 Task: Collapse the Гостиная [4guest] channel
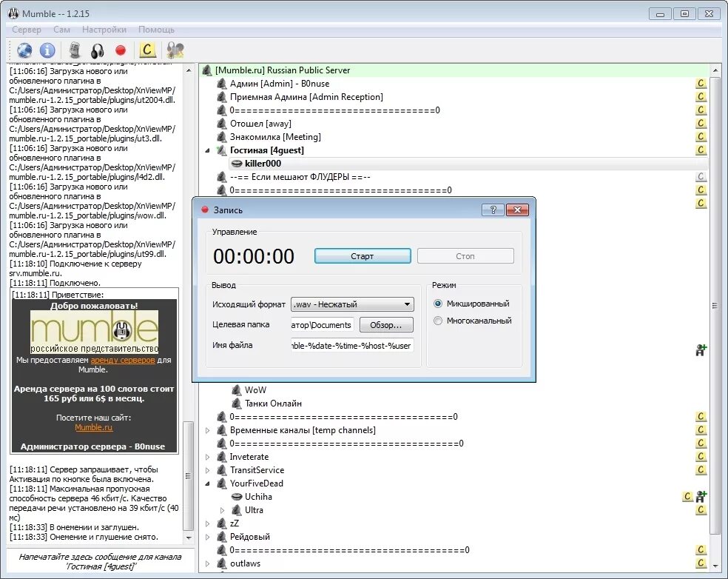208,150
